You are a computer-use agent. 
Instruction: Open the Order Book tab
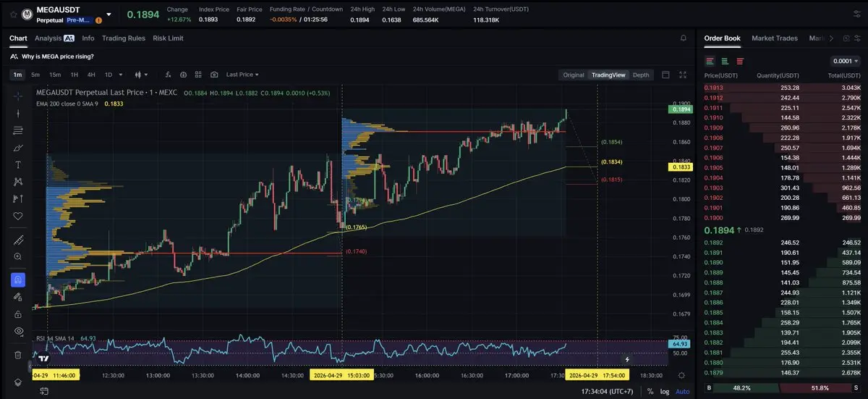tap(722, 38)
